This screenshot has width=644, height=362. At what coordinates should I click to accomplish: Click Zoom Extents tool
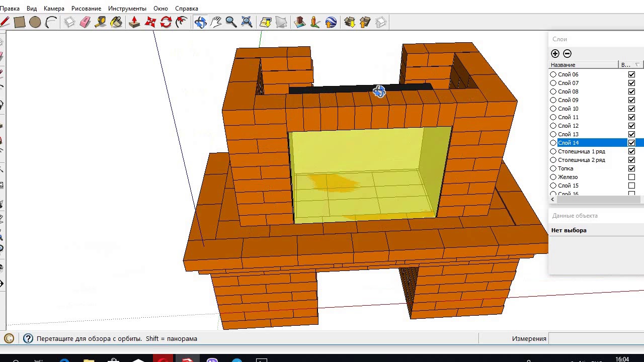247,22
